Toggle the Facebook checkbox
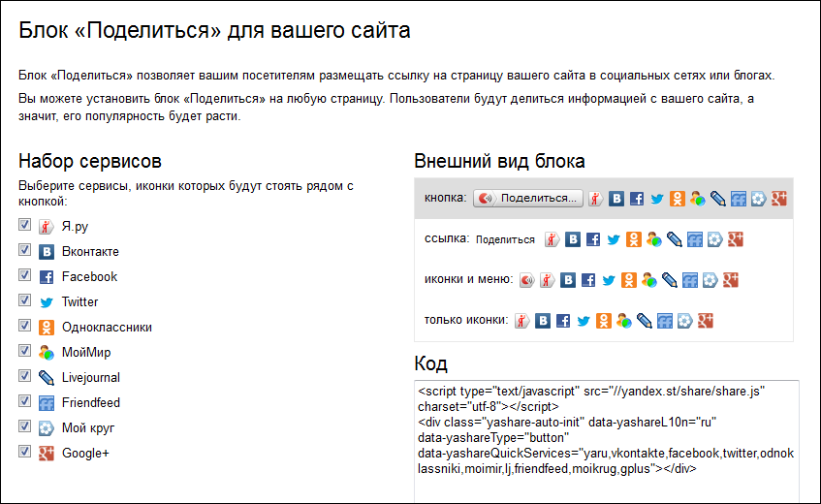Viewport: 821px width, 504px height. coord(24,275)
